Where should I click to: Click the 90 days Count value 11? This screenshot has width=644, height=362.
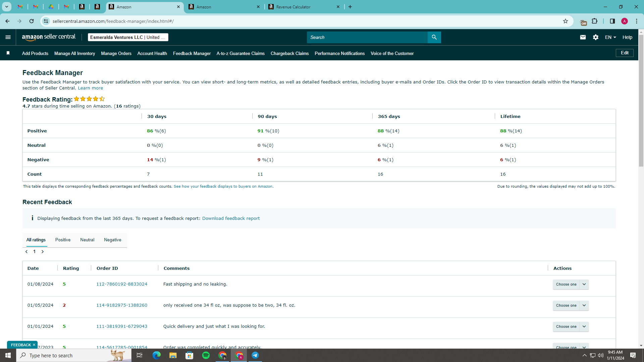(260, 174)
